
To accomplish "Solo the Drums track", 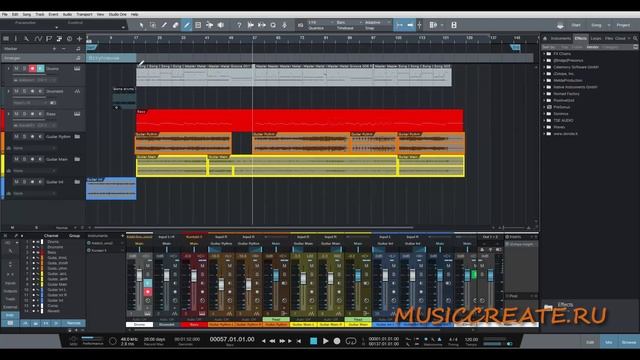I will pos(24,69).
